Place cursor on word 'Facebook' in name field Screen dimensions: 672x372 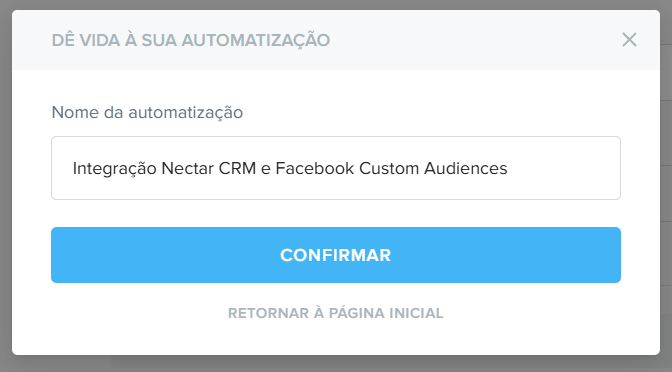[315, 168]
